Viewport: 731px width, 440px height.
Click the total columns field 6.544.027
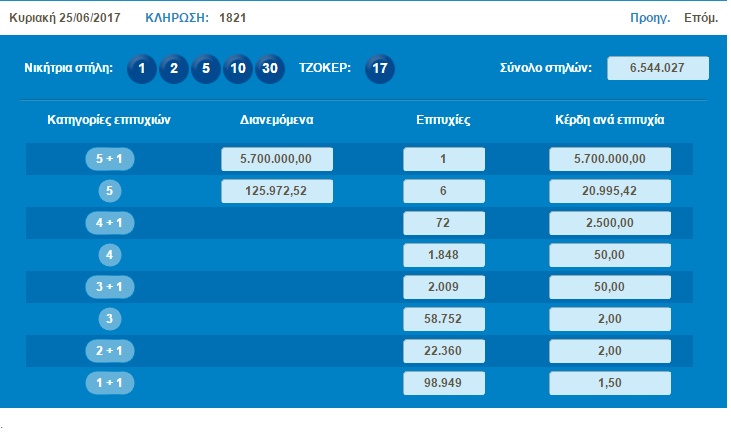657,69
